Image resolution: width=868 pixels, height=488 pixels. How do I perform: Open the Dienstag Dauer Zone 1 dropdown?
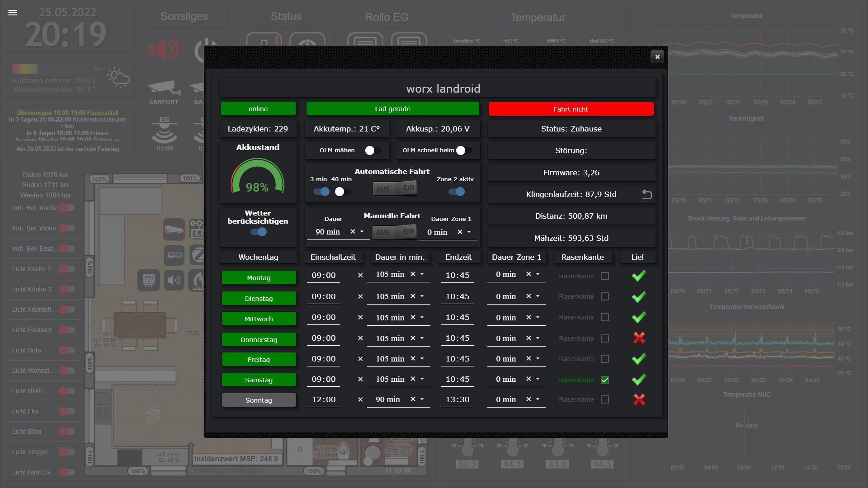click(x=538, y=296)
